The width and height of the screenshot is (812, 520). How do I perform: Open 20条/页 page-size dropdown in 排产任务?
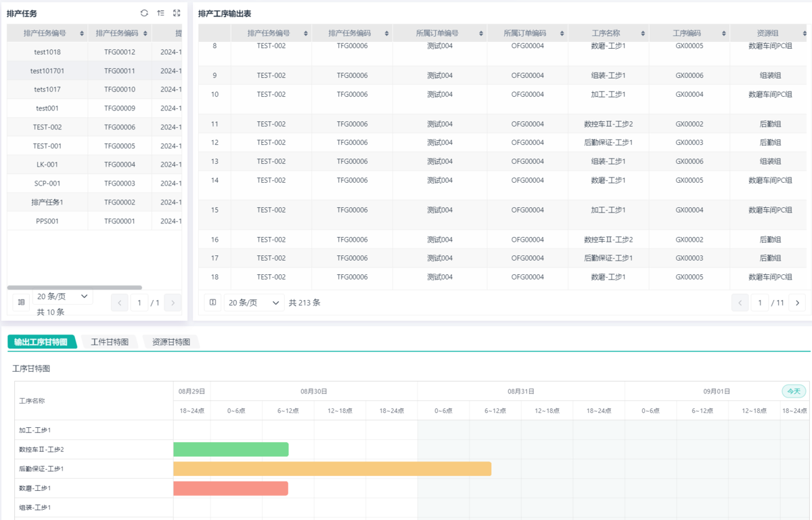(63, 297)
